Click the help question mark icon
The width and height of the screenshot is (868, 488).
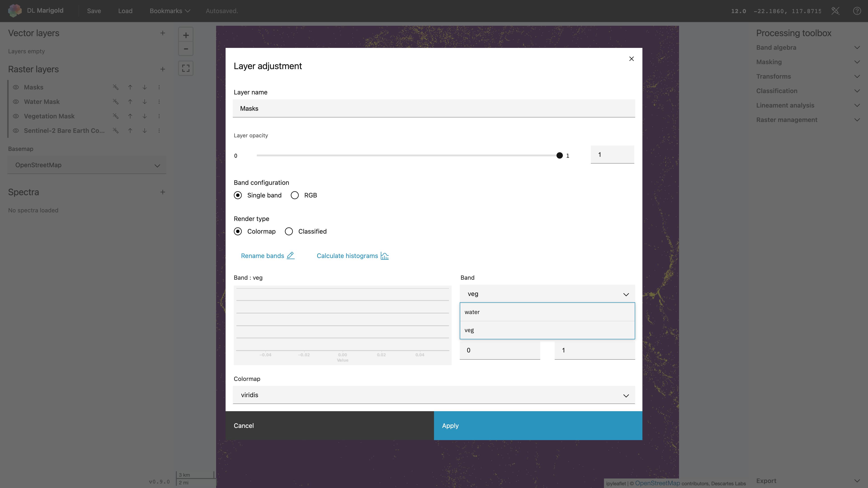[x=856, y=11]
